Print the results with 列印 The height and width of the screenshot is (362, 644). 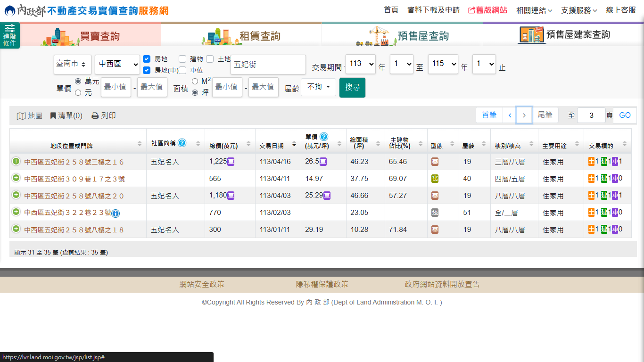[103, 115]
